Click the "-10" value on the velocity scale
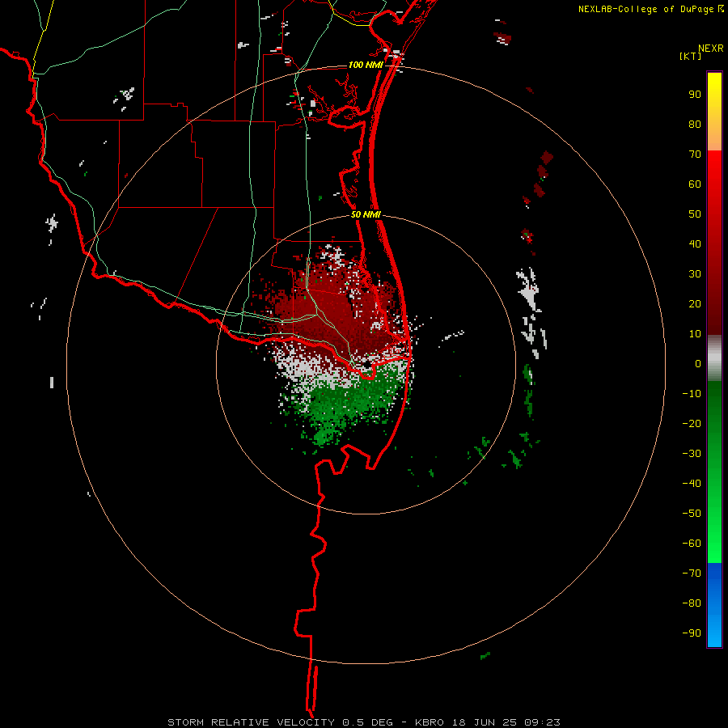Image resolution: width=728 pixels, height=728 pixels. (692, 394)
